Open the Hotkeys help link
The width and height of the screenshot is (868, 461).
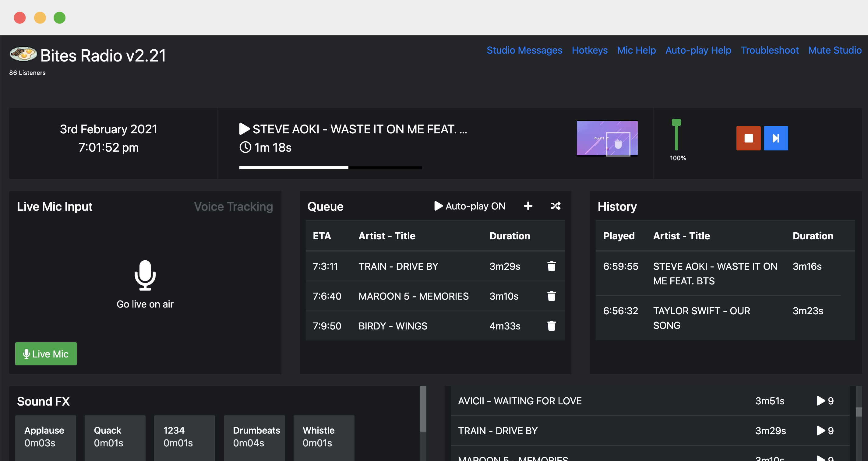coord(589,50)
